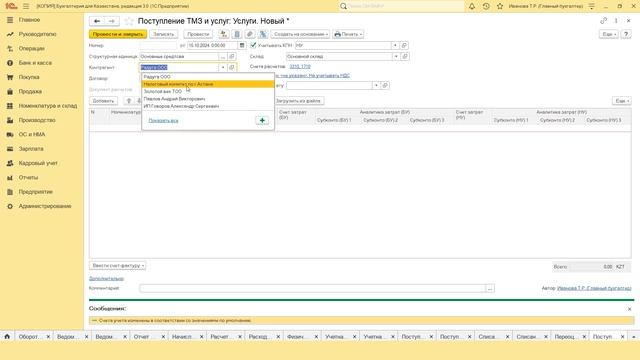Open the Покупка section
Viewport: 640px width, 360px height.
[29, 77]
